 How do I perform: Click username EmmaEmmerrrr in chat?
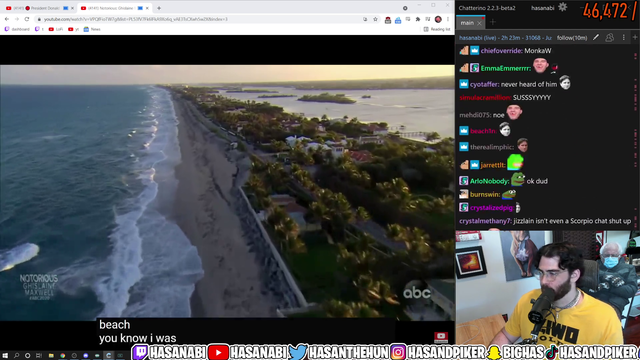click(x=506, y=69)
